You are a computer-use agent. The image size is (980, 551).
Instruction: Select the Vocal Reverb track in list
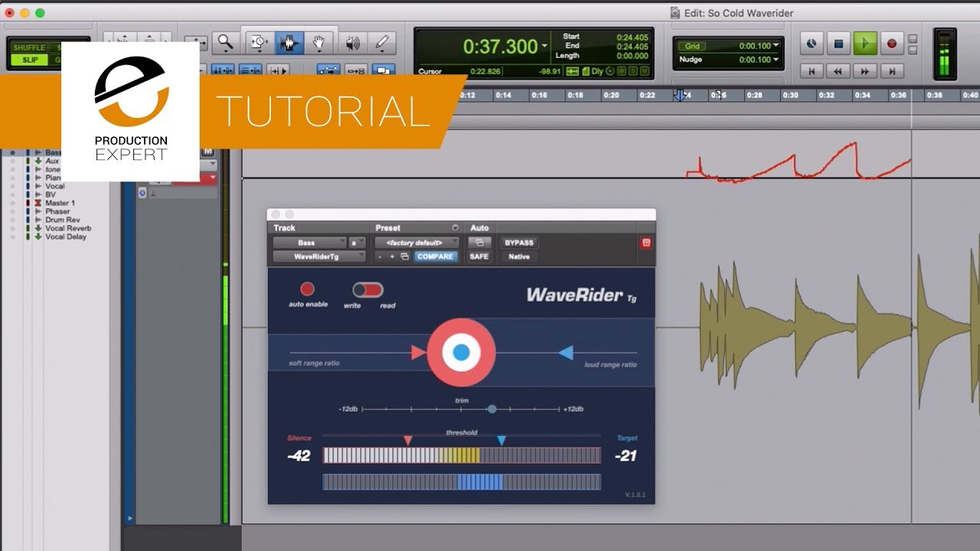pos(68,228)
